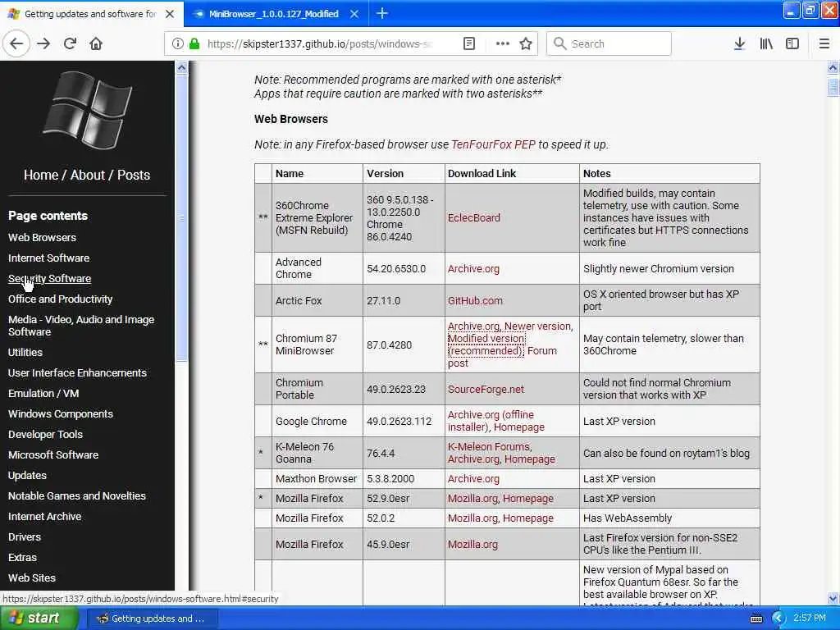Open the Windows Start button
The height and width of the screenshot is (630, 840).
pyautogui.click(x=38, y=619)
